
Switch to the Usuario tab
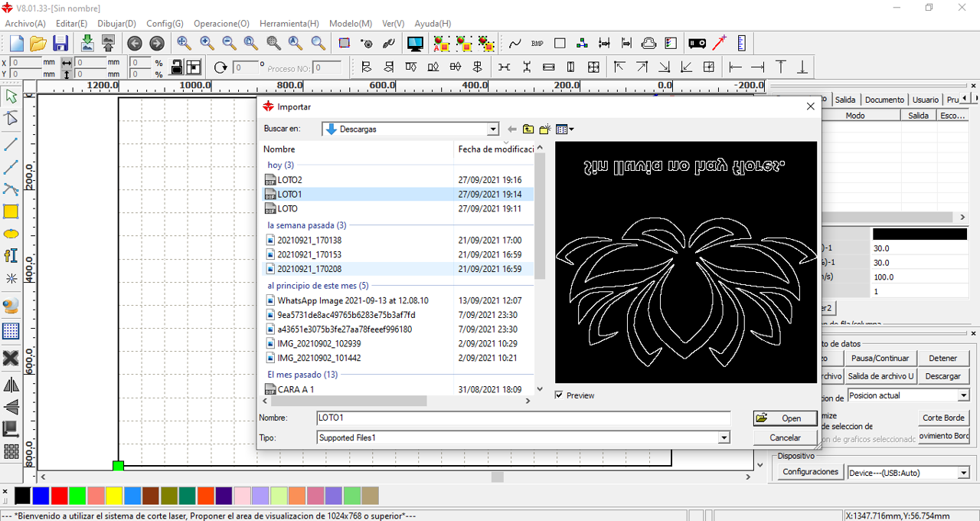(x=926, y=100)
